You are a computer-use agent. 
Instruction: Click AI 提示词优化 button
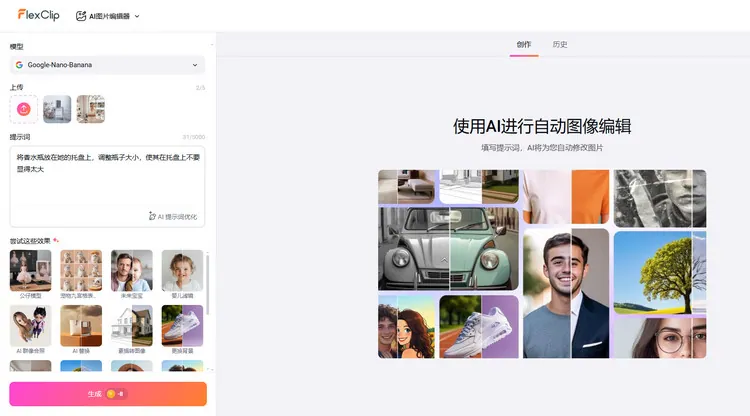(173, 217)
